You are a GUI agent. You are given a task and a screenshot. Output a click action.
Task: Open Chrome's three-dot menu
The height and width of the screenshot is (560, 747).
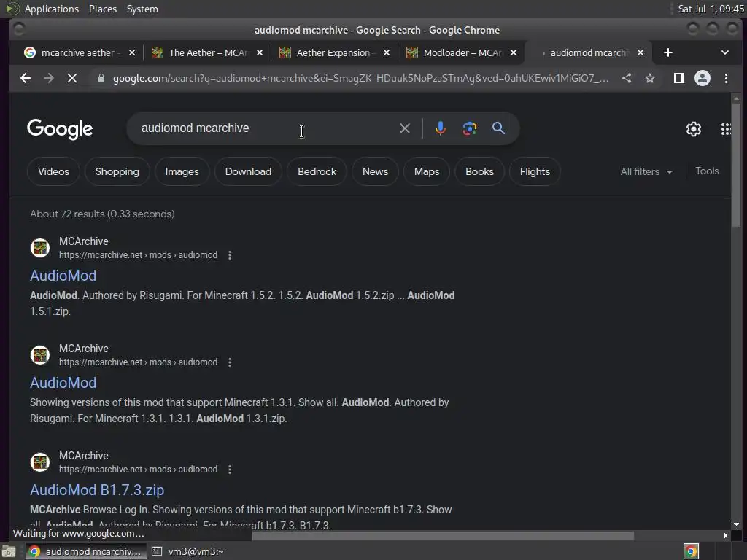pyautogui.click(x=726, y=78)
